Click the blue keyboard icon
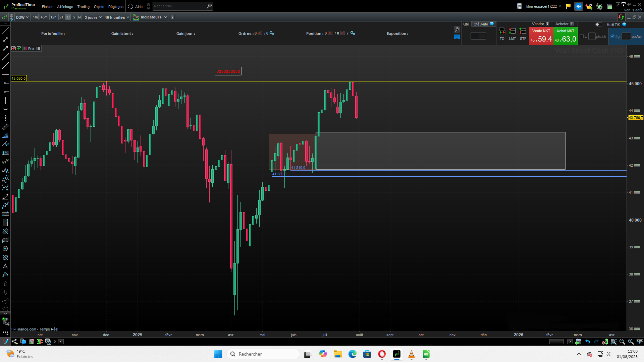Image resolution: width=644 pixels, height=362 pixels. coord(457,37)
